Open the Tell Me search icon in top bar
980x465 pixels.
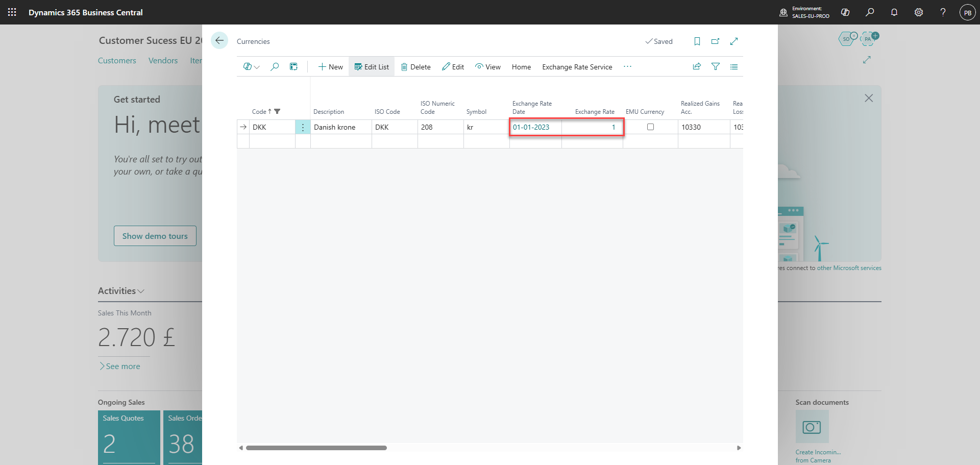click(x=870, y=12)
